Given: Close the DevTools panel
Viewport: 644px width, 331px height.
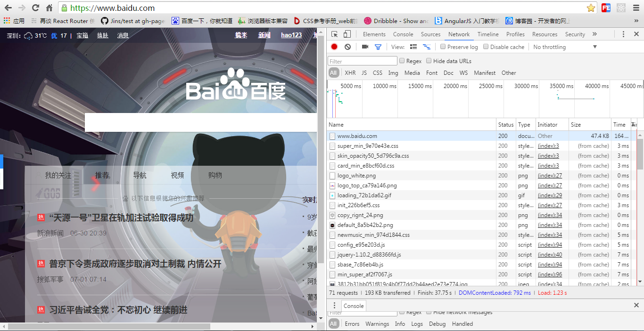Looking at the screenshot, I should tap(636, 34).
